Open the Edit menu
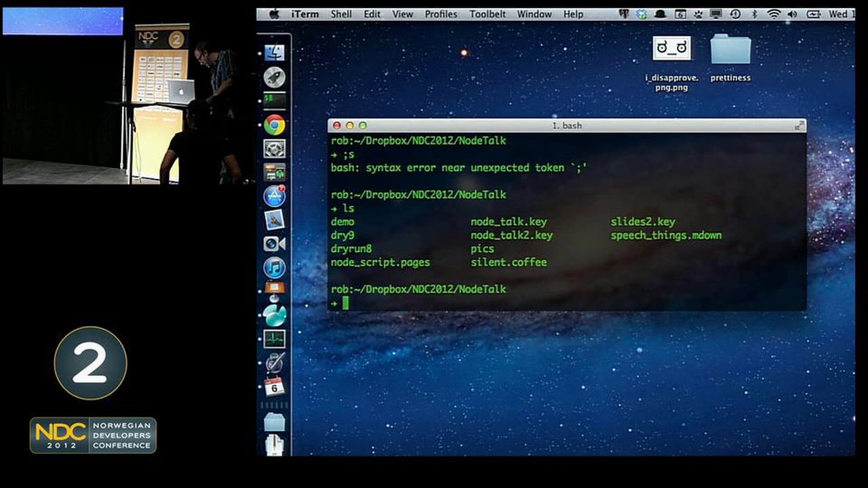Viewport: 868px width, 488px height. [x=372, y=14]
